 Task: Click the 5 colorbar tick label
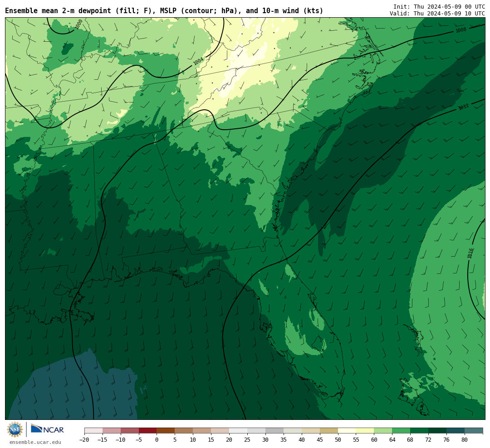pos(175,440)
